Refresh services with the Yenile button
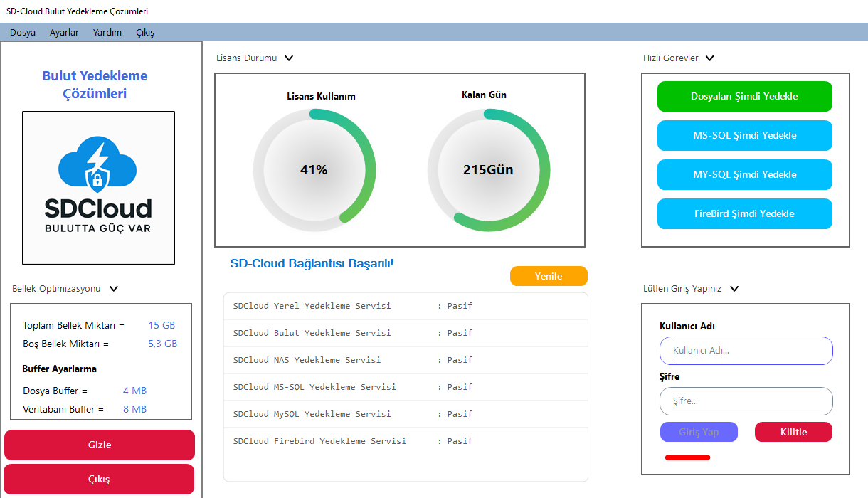868x498 pixels. pos(549,276)
